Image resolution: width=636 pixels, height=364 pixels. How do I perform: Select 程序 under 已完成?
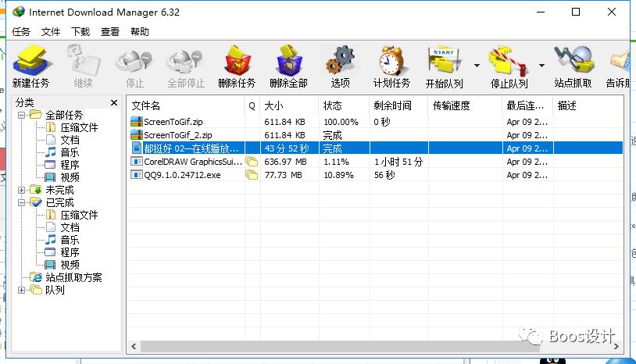point(70,252)
